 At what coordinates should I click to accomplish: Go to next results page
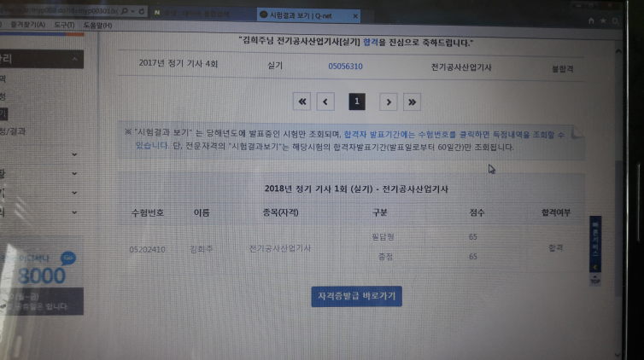[x=388, y=102]
